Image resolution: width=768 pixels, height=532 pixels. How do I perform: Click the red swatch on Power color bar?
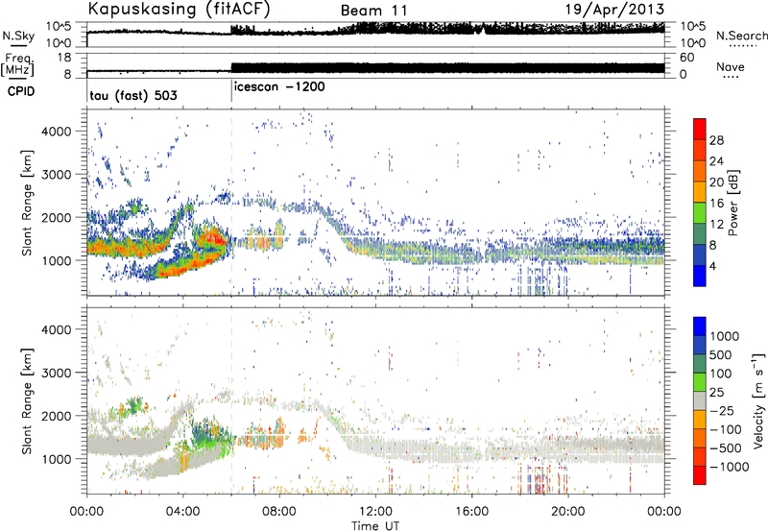pyautogui.click(x=700, y=130)
